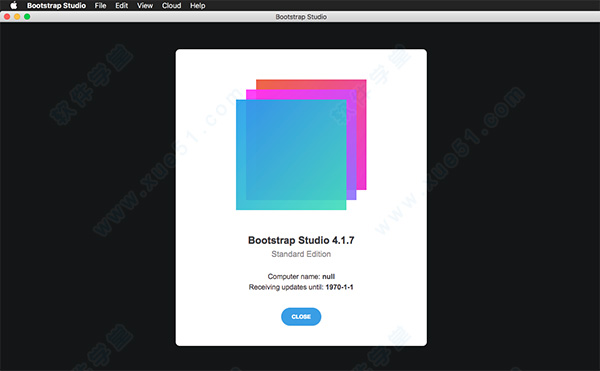Click the Bootstrap Studio 4.1.7 heading
Image resolution: width=600 pixels, height=371 pixels.
point(301,240)
